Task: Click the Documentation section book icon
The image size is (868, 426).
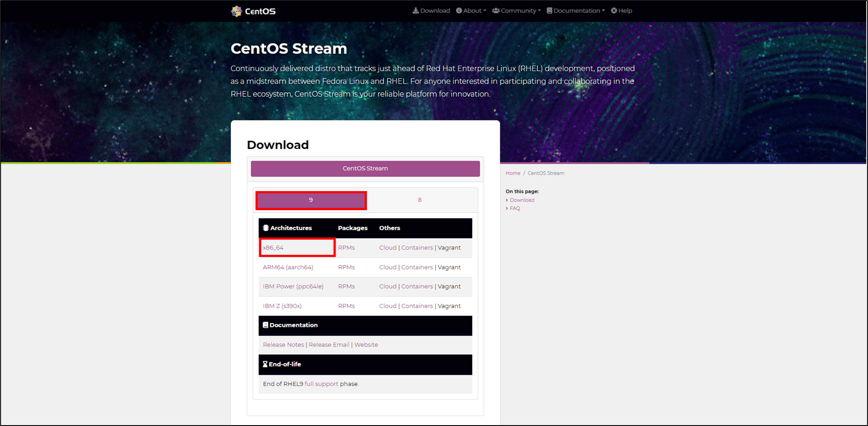Action: coord(266,325)
